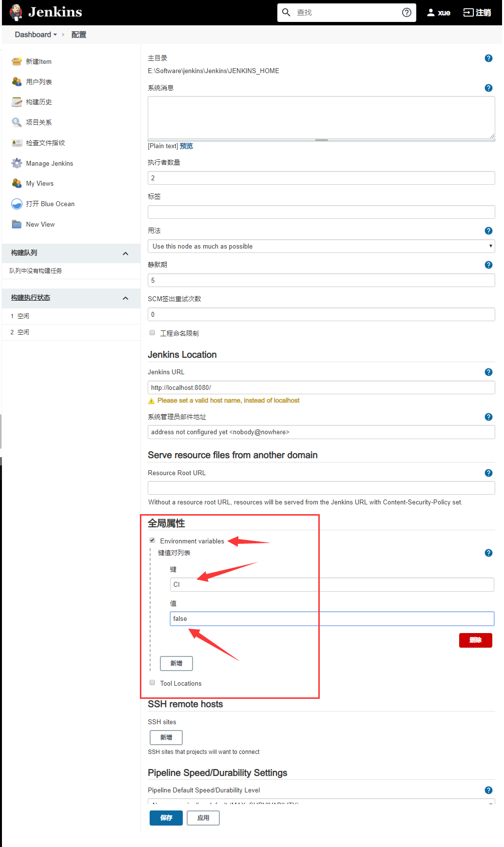
Task: Delete the CI variable with 删除
Action: tap(476, 640)
